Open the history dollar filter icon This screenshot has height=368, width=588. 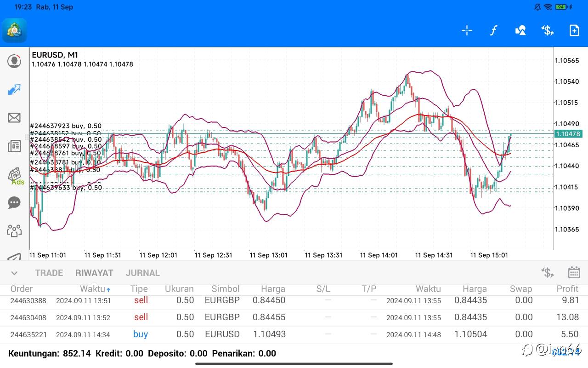click(x=547, y=272)
